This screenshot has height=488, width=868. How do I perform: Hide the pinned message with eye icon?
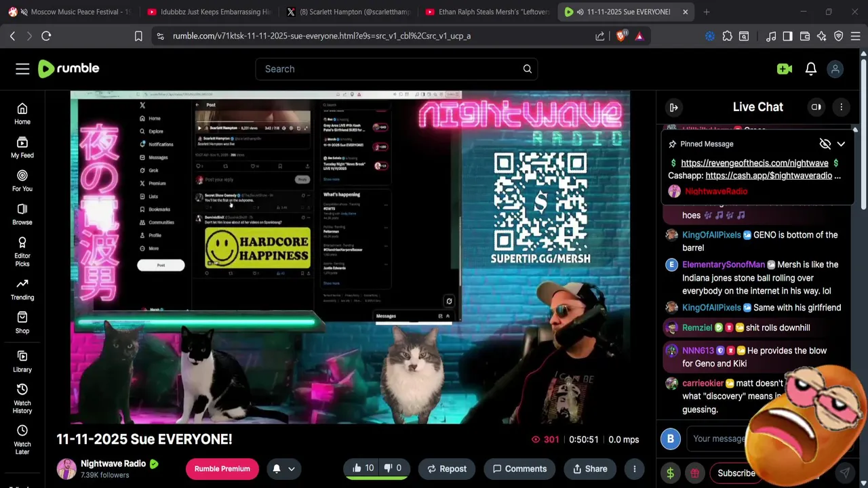pyautogui.click(x=825, y=144)
